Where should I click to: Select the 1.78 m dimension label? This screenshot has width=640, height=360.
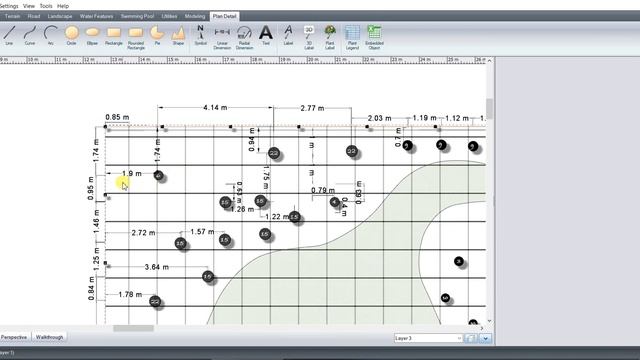[130, 294]
